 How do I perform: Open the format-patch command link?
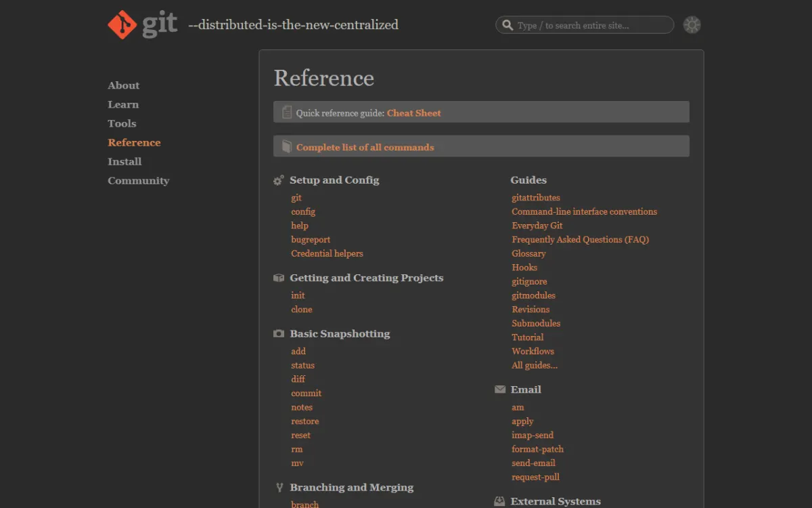pyautogui.click(x=538, y=449)
